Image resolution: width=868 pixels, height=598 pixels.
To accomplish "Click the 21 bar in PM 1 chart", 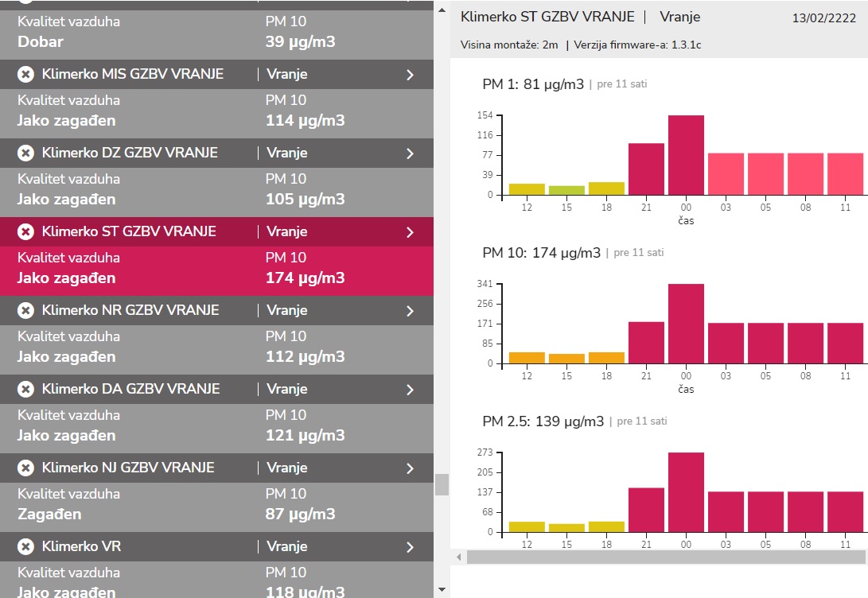I will click(x=646, y=169).
